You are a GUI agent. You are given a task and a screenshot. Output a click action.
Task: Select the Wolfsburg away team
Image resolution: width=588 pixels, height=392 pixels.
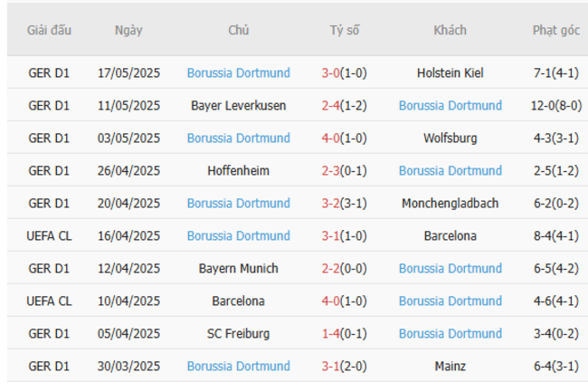pos(450,138)
